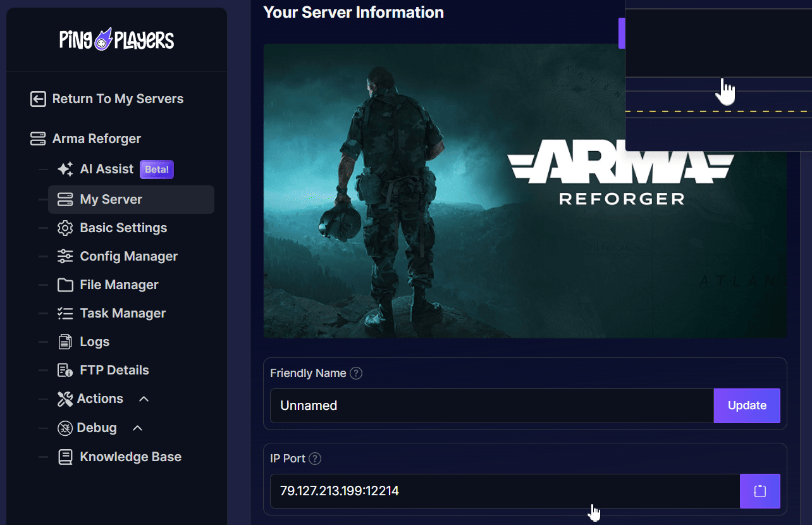The width and height of the screenshot is (812, 525).
Task: Open the AI Assist page
Action: pos(107,169)
